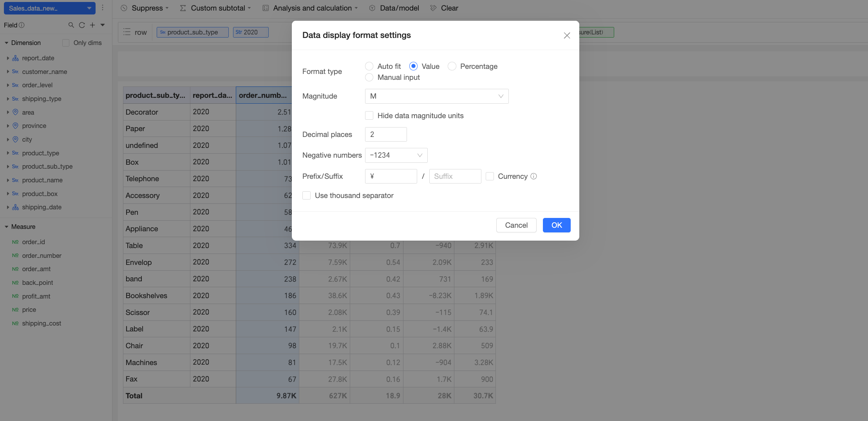Check Hide data magnitude units
The width and height of the screenshot is (868, 421).
(369, 115)
